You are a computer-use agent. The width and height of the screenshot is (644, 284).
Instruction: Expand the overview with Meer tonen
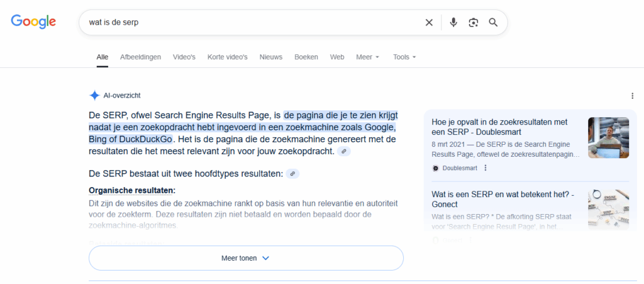click(246, 258)
